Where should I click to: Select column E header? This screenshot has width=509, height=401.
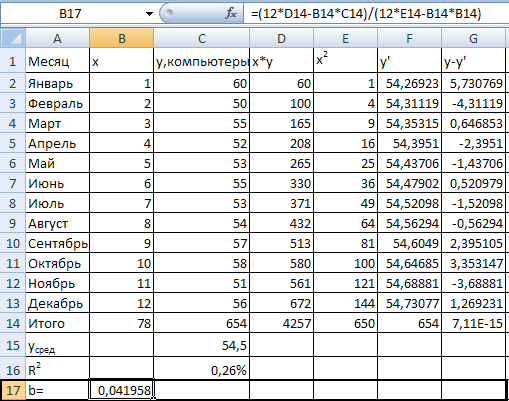pos(345,38)
